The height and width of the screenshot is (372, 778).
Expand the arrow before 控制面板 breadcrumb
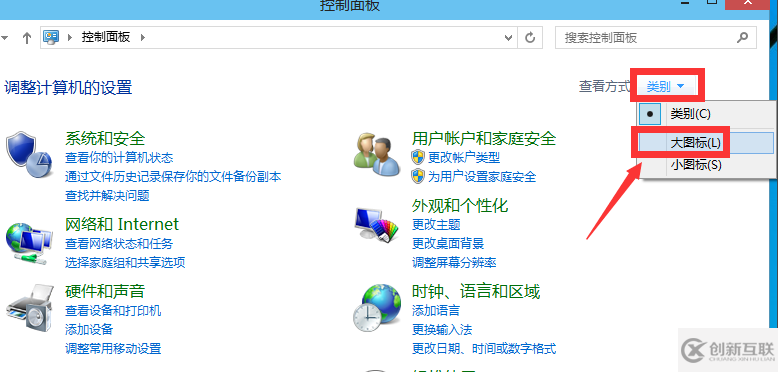pyautogui.click(x=69, y=37)
